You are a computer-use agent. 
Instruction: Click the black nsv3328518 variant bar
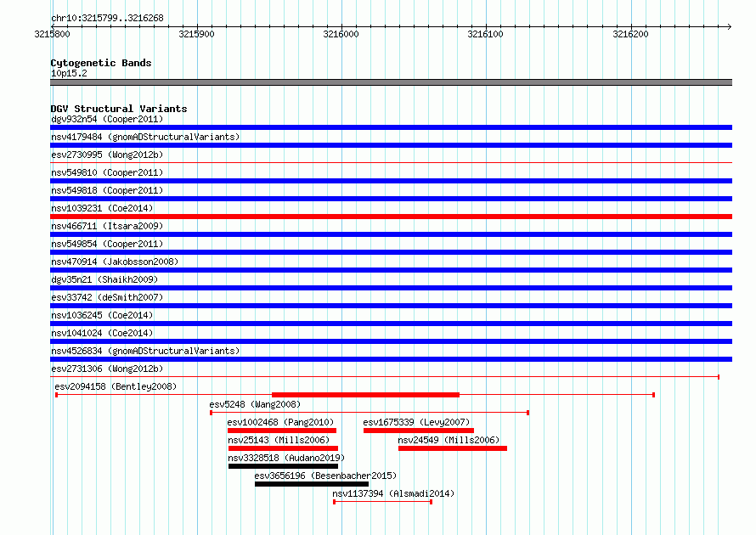(x=283, y=466)
